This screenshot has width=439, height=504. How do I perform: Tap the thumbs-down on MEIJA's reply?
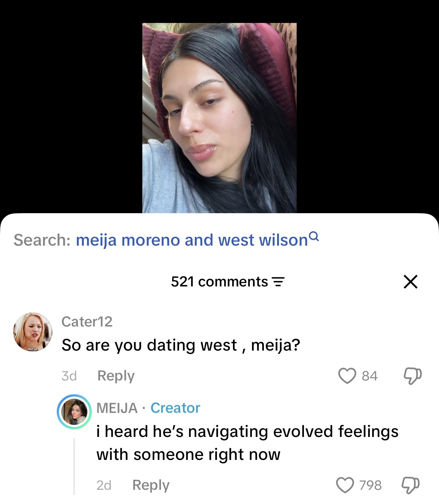coord(410,485)
